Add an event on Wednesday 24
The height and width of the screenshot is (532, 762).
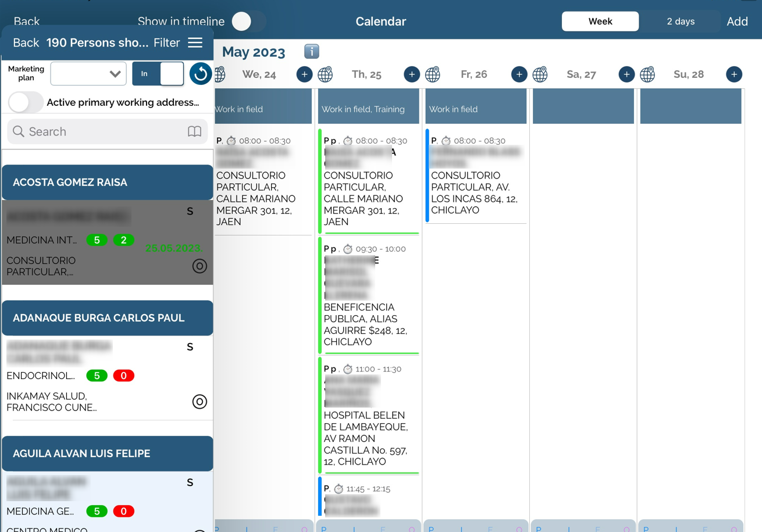[x=304, y=74]
